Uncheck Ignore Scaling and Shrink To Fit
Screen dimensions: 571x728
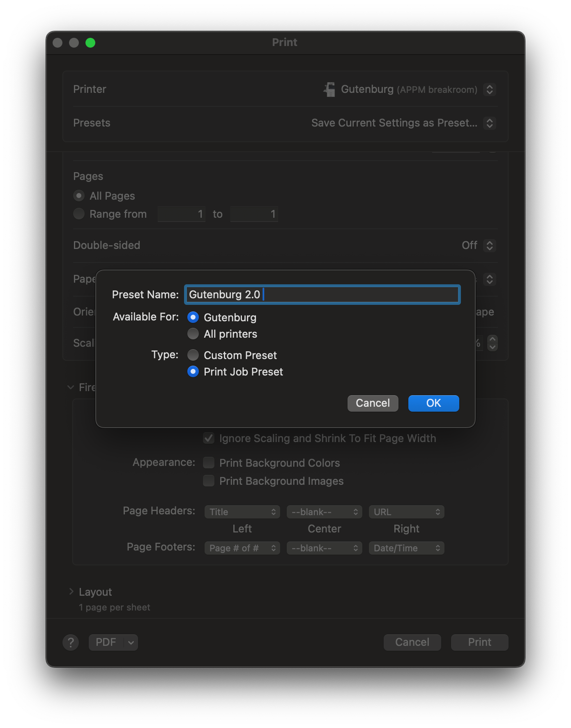pyautogui.click(x=209, y=438)
